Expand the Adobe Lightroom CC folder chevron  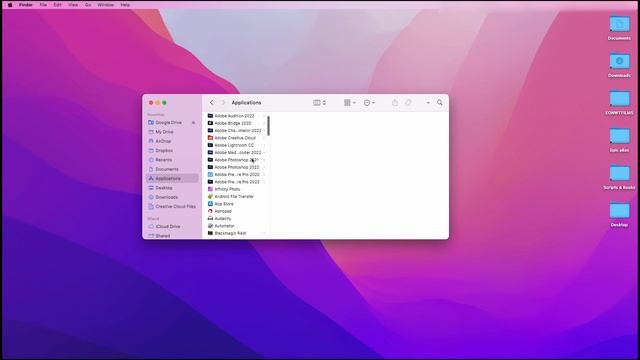coord(264,145)
